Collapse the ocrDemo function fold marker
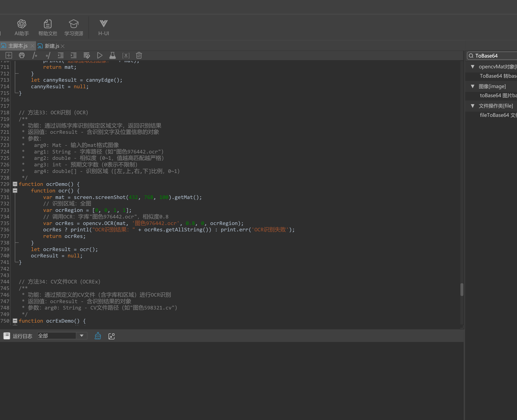 [15, 184]
